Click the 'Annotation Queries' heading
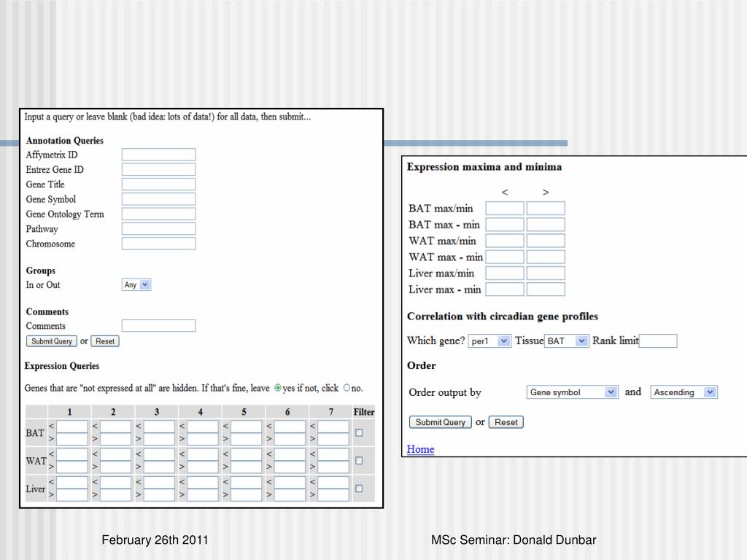This screenshot has height=560, width=747. [x=65, y=141]
